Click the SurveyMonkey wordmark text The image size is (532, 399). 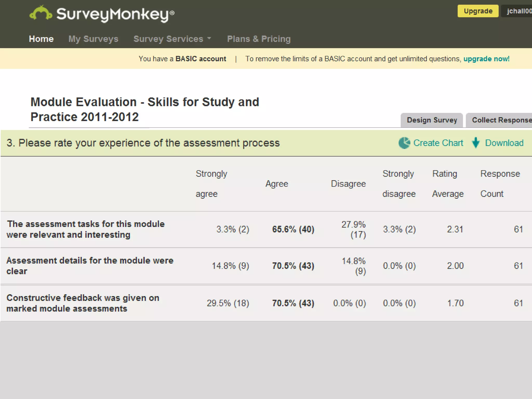click(115, 14)
